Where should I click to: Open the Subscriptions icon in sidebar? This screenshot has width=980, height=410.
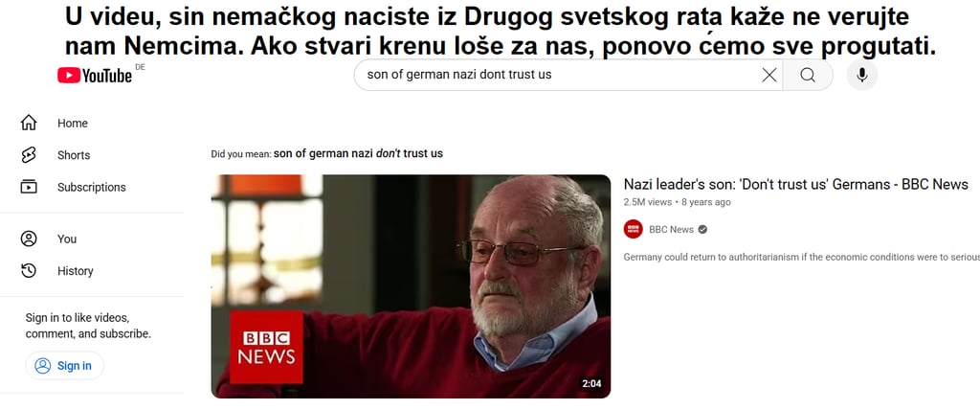click(x=29, y=187)
